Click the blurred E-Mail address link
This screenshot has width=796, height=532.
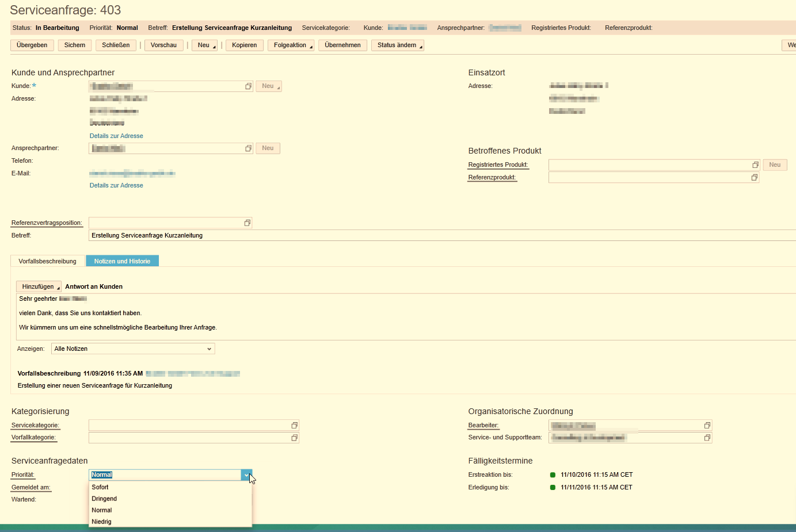click(132, 174)
